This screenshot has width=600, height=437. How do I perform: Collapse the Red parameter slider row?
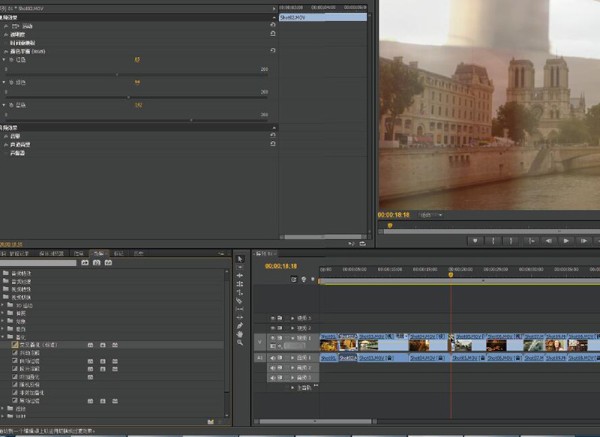(x=4, y=60)
